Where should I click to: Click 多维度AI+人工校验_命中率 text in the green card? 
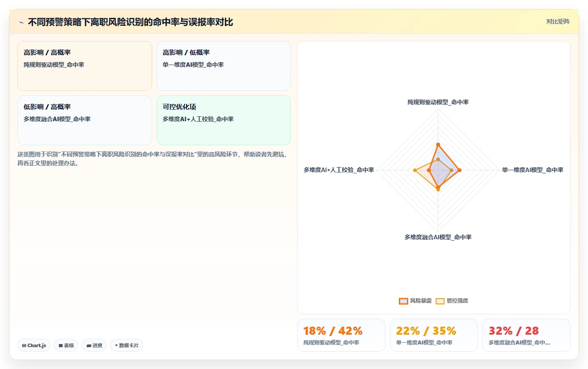point(198,119)
